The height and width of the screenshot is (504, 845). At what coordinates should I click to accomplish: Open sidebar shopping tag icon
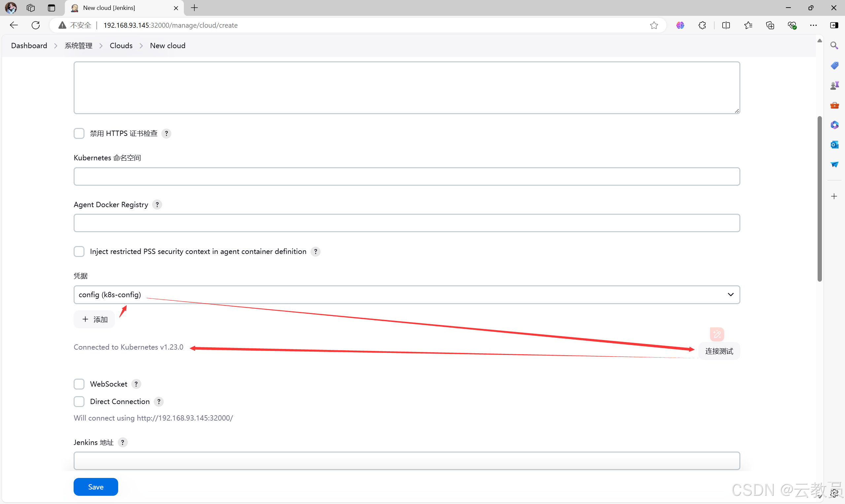[834, 65]
